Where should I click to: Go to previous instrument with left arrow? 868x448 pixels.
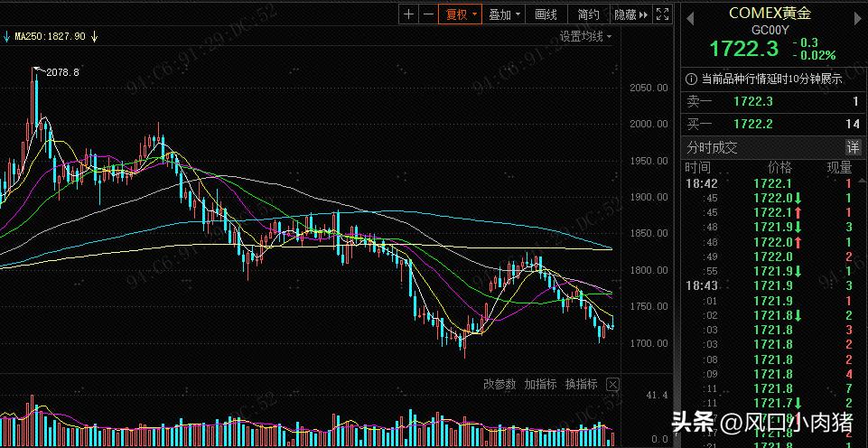click(x=690, y=18)
